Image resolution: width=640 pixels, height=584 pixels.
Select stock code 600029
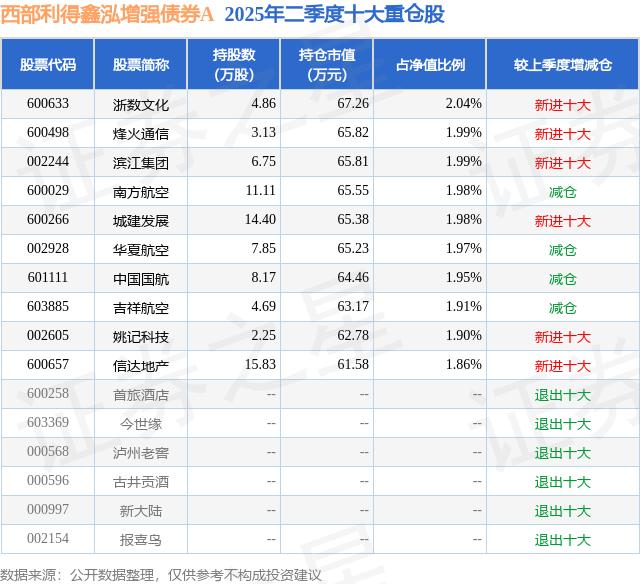48,191
